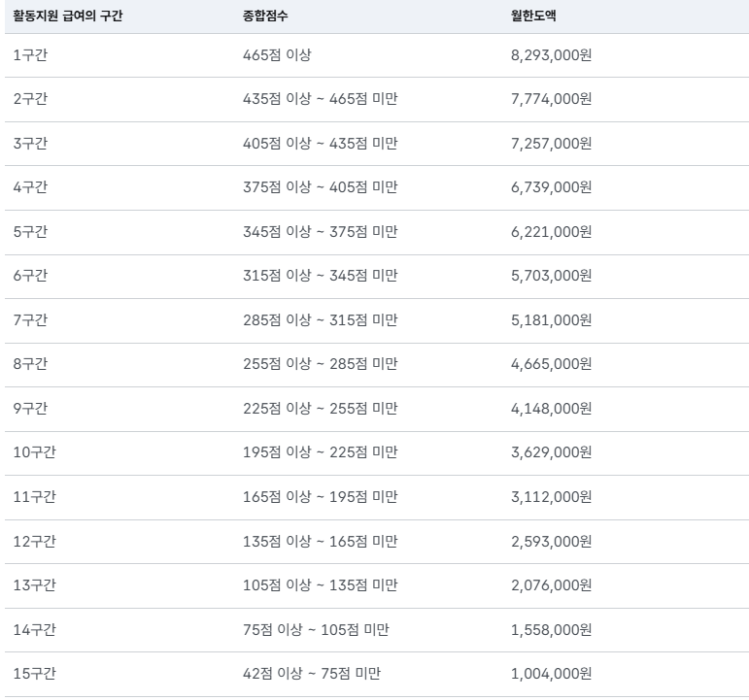
Task: Select the 7,257,000원 amount cell
Action: point(551,144)
